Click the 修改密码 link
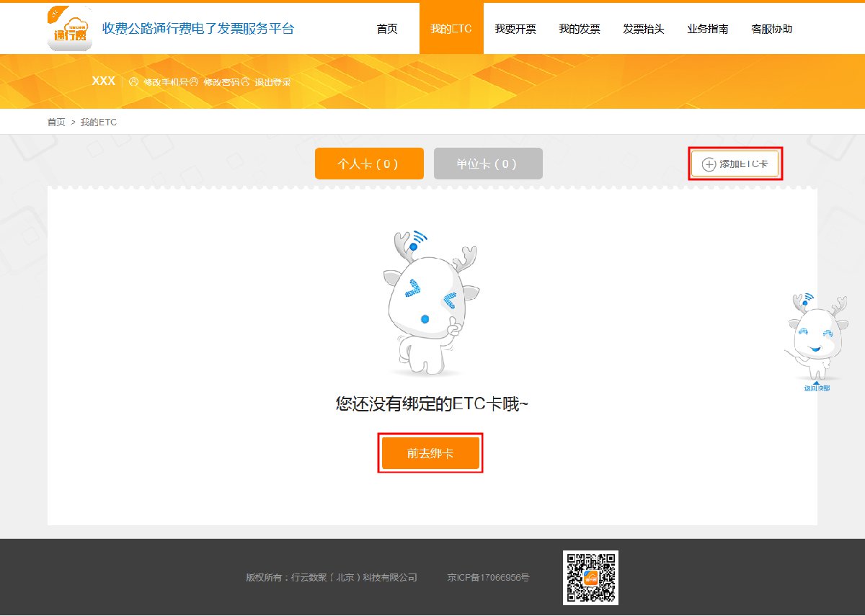This screenshot has width=865, height=616. click(x=221, y=82)
